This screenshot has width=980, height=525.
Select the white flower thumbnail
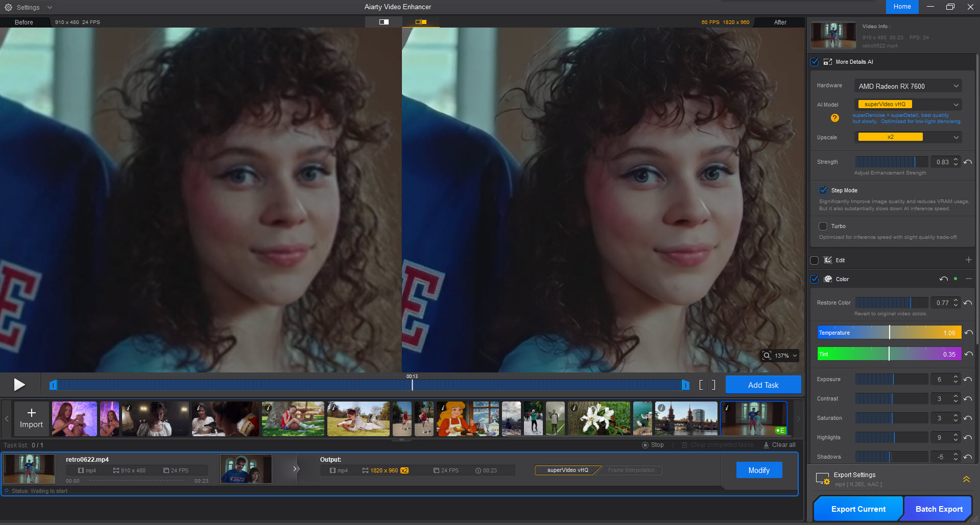point(599,418)
